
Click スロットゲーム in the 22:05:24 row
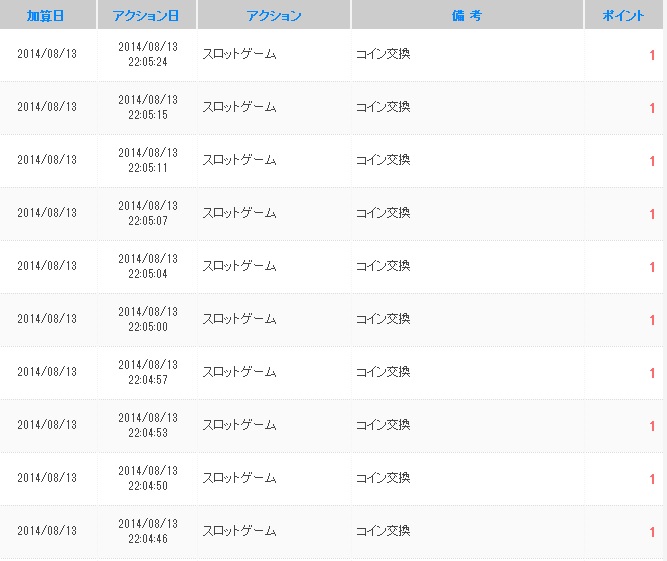click(239, 54)
